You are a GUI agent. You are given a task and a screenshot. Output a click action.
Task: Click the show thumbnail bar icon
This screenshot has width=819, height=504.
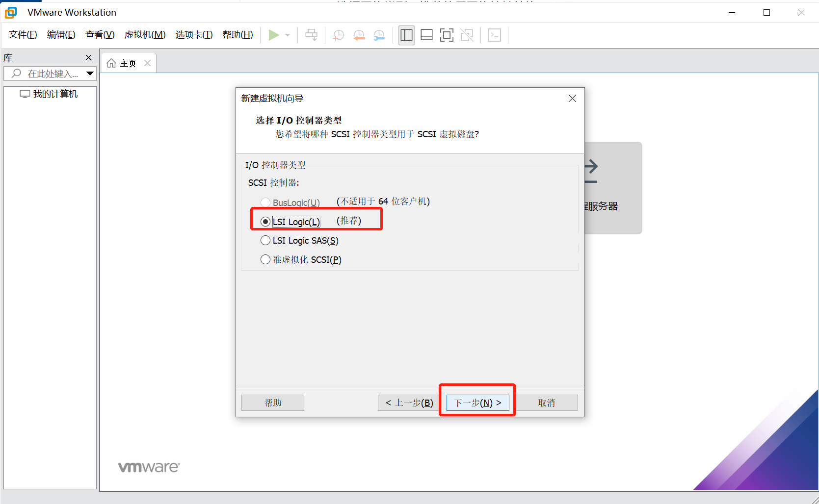pyautogui.click(x=426, y=35)
